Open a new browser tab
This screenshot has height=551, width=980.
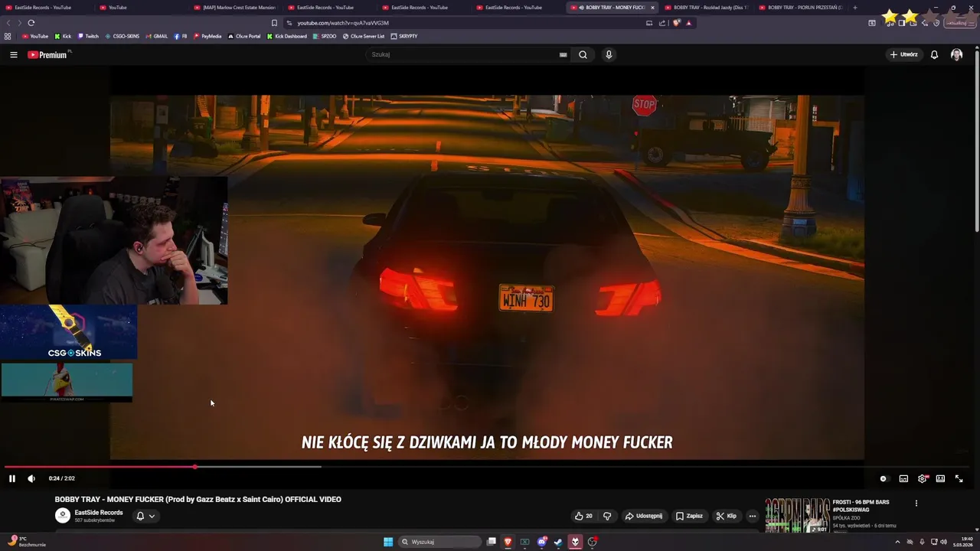855,7
